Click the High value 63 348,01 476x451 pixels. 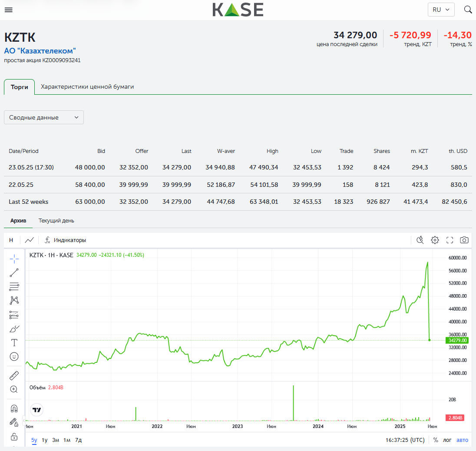[264, 202]
